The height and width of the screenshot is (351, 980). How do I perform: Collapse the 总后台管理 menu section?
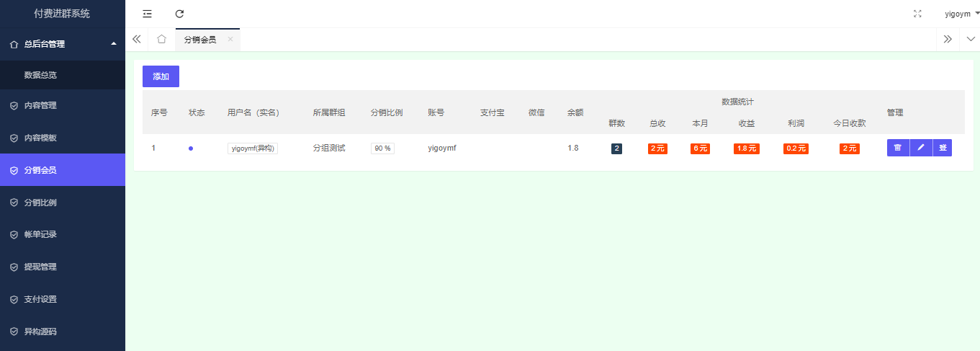tap(63, 44)
